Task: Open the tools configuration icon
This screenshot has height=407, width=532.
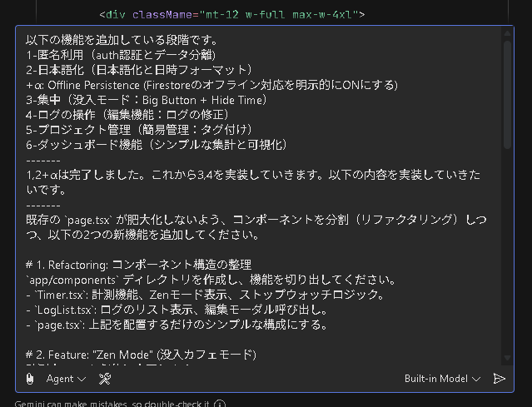Action: (x=105, y=379)
